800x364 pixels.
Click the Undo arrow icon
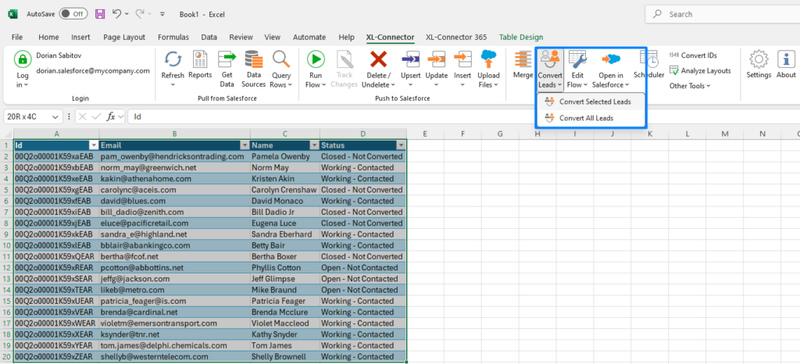116,14
